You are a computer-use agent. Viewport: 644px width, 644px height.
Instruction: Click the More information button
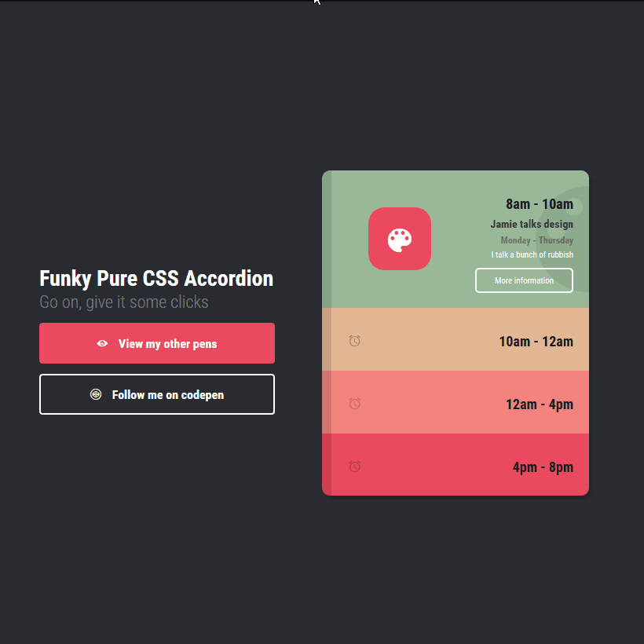(x=524, y=280)
